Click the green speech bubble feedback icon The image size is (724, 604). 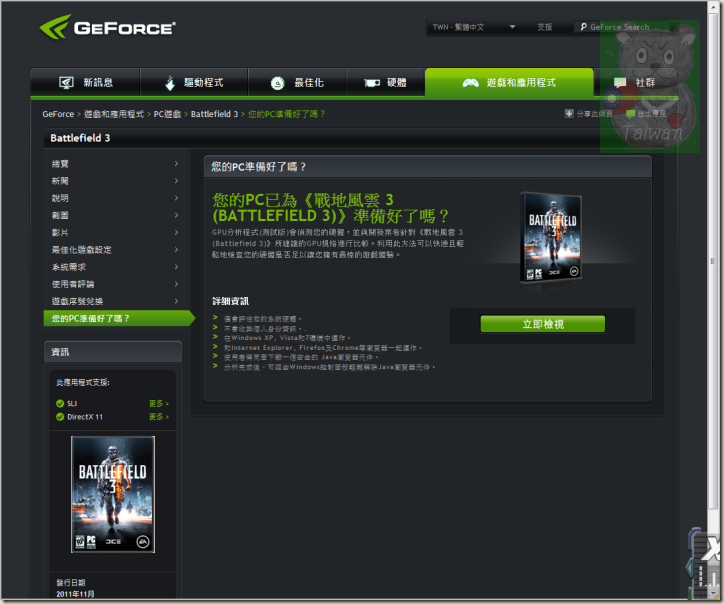pos(630,114)
